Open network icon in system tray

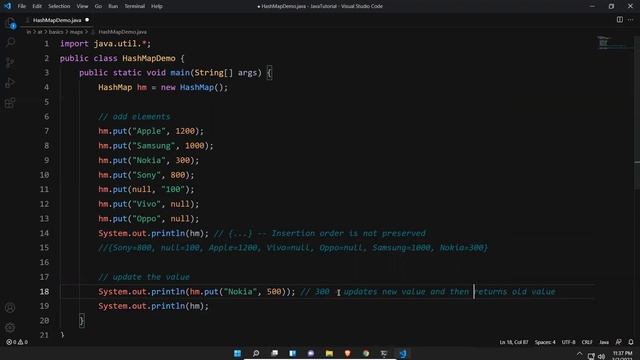591,356
